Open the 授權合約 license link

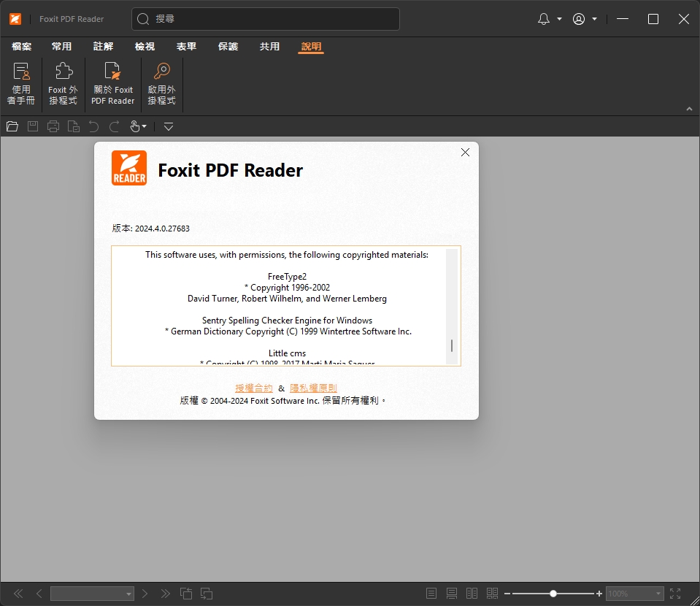coord(254,388)
